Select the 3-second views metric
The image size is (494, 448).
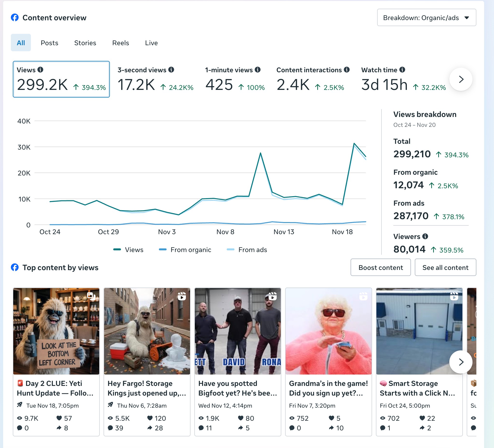click(155, 79)
